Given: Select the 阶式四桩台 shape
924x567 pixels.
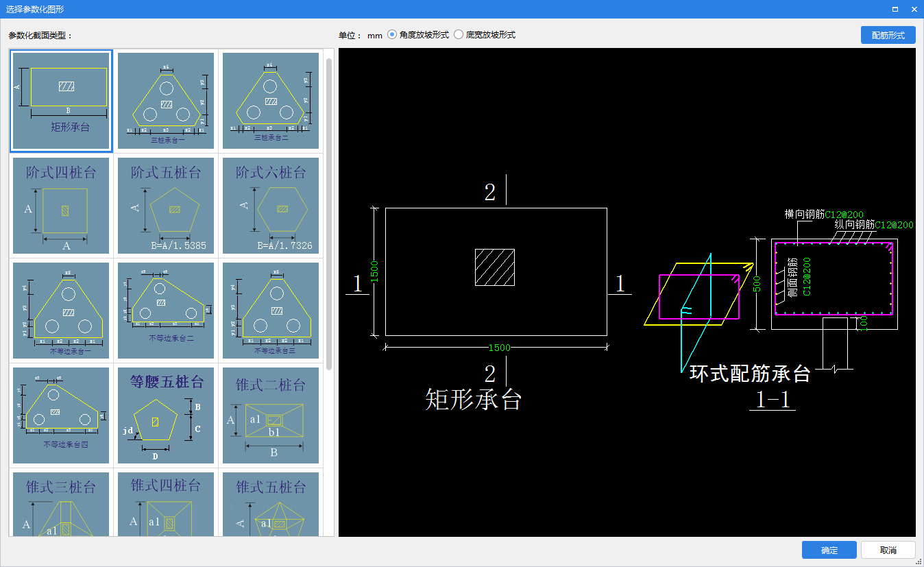Looking at the screenshot, I should [x=61, y=206].
